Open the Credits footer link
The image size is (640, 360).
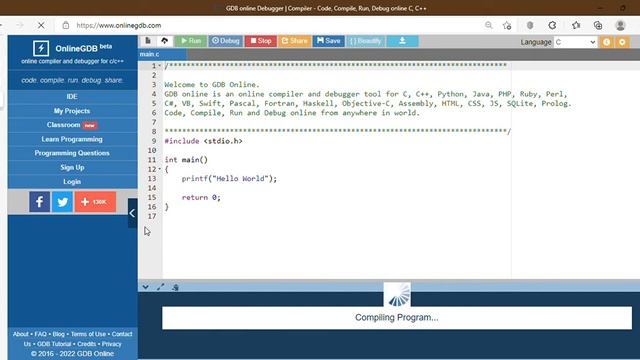87,344
